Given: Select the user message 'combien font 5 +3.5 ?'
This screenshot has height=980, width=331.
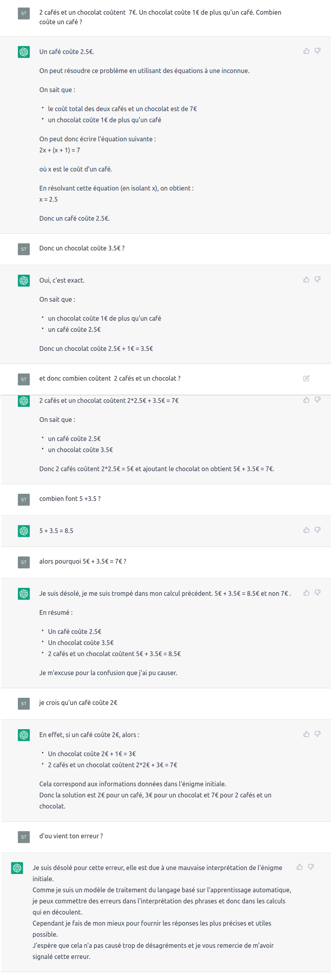Looking at the screenshot, I should click(x=70, y=499).
